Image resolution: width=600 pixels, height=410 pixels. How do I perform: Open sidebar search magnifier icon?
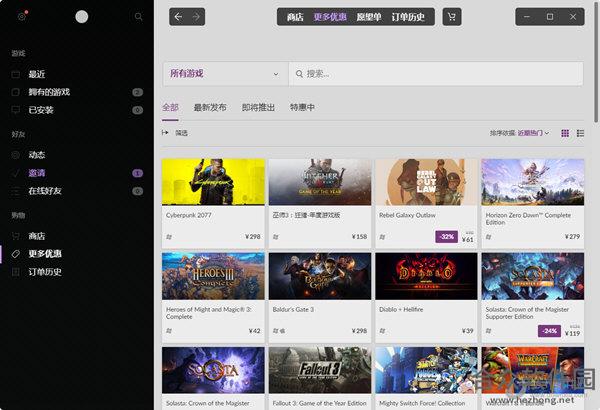[139, 16]
